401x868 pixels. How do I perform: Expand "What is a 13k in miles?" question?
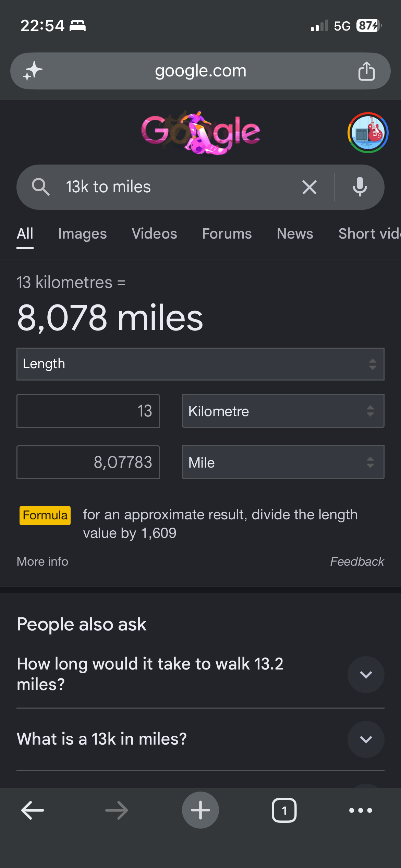[x=200, y=739]
